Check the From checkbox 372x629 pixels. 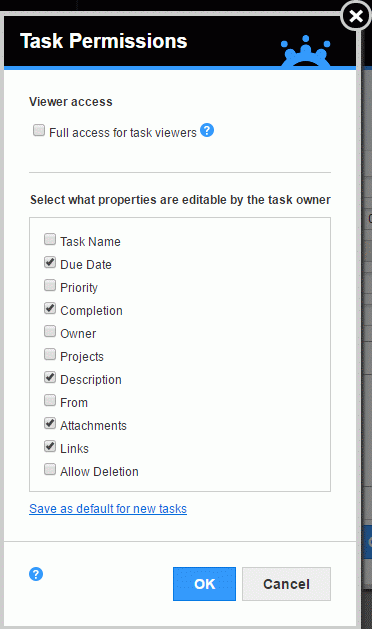(50, 400)
